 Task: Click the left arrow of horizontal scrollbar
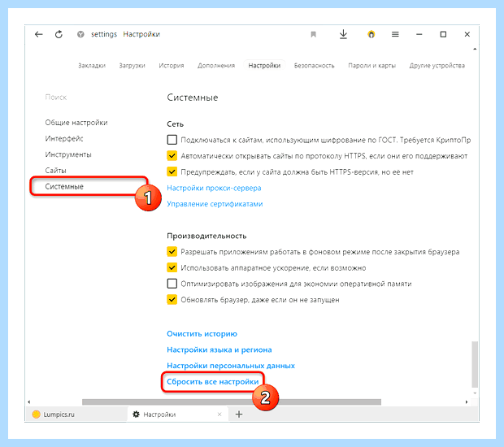click(29, 402)
